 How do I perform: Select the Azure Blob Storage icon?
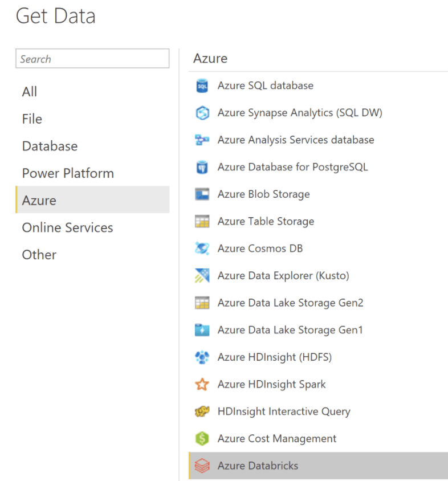click(202, 194)
